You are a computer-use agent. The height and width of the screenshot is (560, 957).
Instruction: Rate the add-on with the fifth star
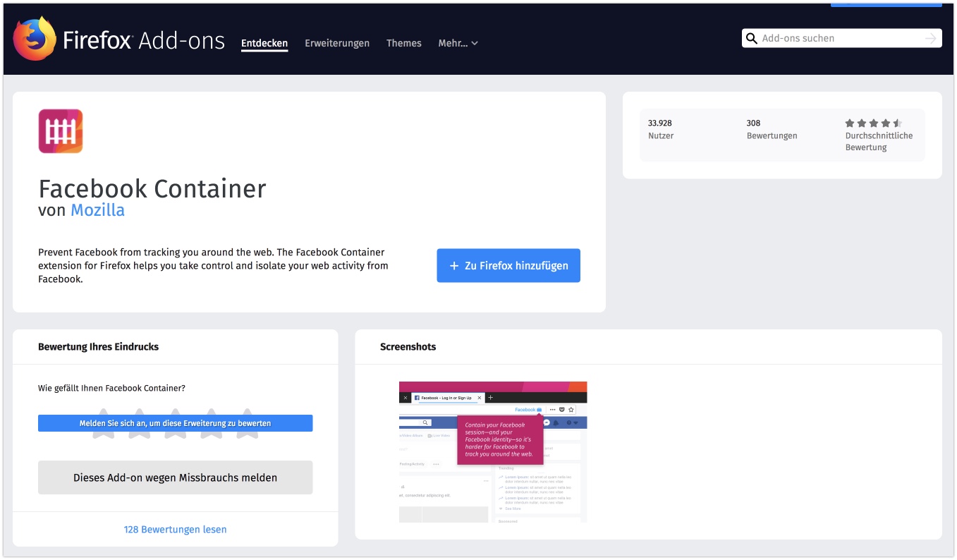click(247, 434)
